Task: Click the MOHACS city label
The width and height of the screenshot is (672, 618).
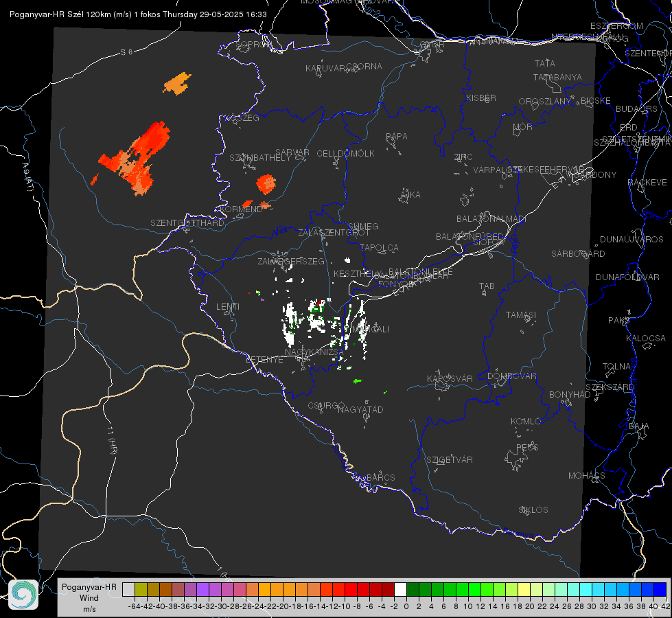Action: [x=587, y=476]
